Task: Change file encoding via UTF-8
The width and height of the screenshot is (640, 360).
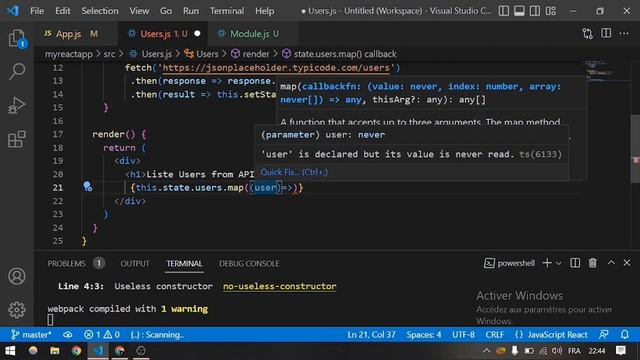Action: 463,335
